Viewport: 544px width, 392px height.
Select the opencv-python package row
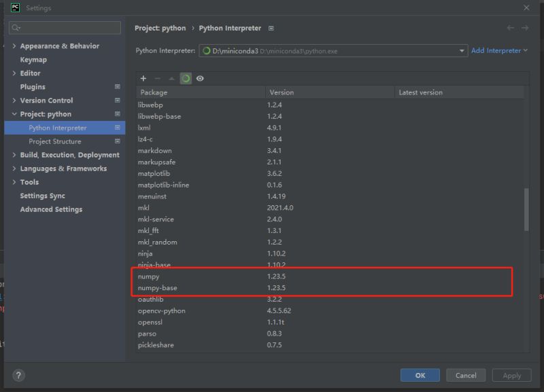coord(330,310)
